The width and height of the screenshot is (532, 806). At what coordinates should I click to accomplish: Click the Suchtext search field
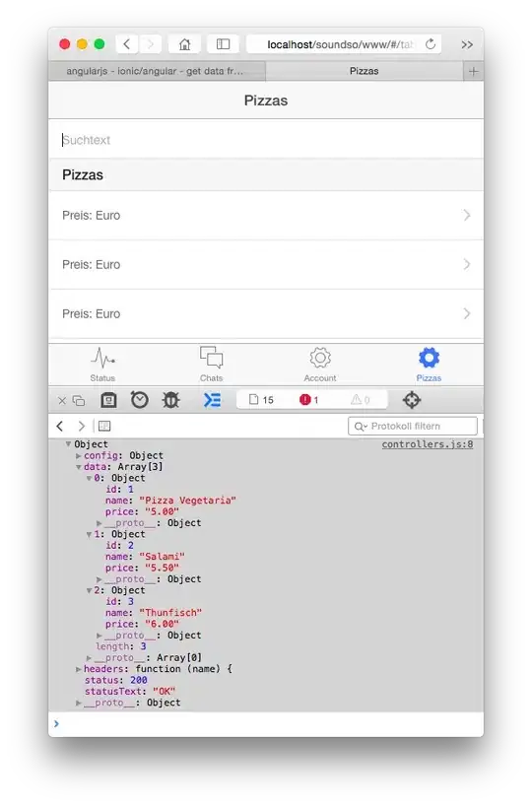coord(266,140)
